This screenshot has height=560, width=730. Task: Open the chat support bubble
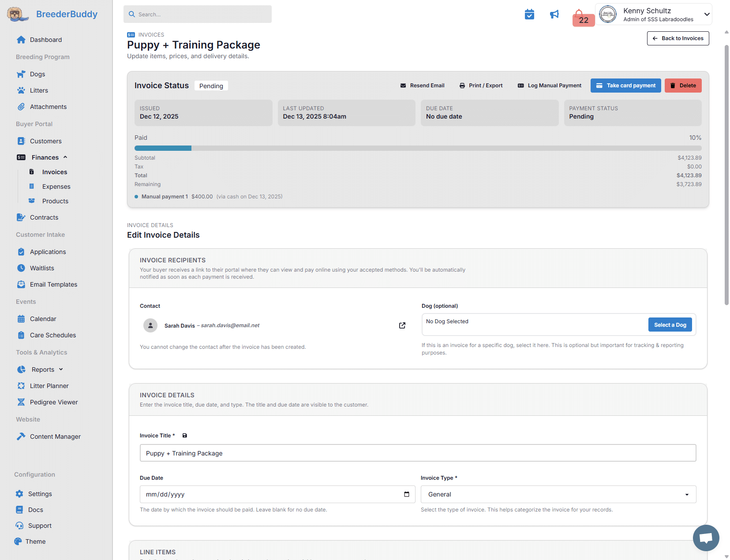point(706,538)
